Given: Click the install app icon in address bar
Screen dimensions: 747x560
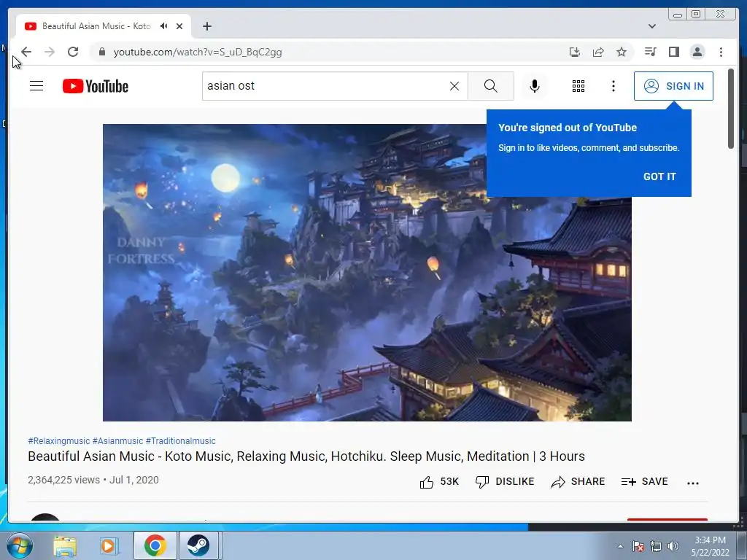Looking at the screenshot, I should coord(575,52).
